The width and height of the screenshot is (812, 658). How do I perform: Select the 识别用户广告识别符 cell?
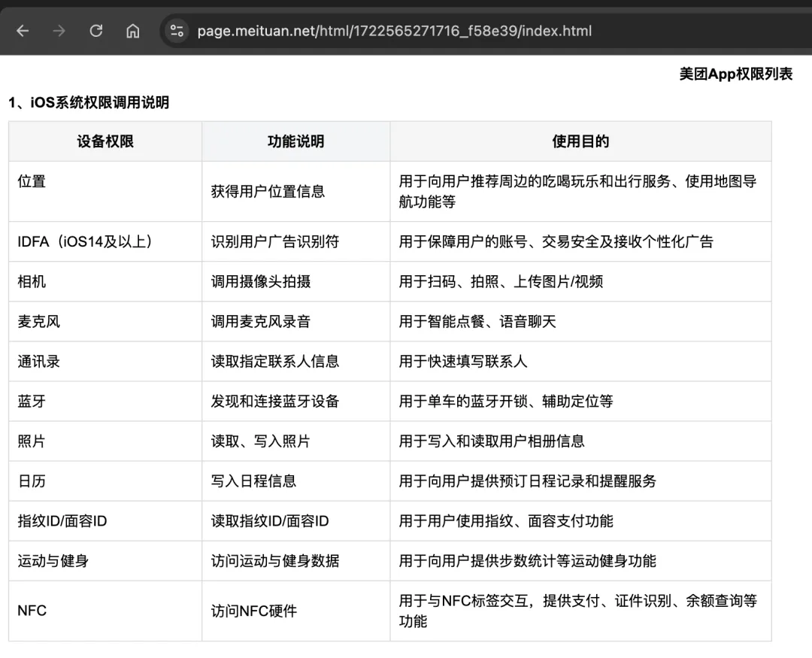(295, 241)
